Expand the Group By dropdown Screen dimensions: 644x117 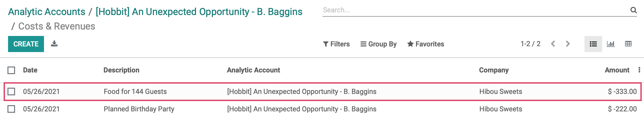click(379, 44)
